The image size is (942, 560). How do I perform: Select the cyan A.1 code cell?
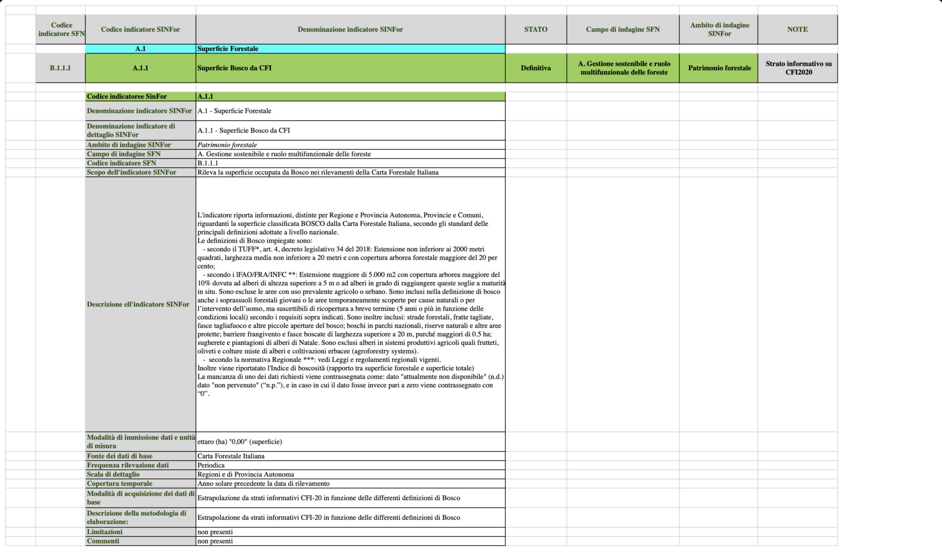pos(140,49)
